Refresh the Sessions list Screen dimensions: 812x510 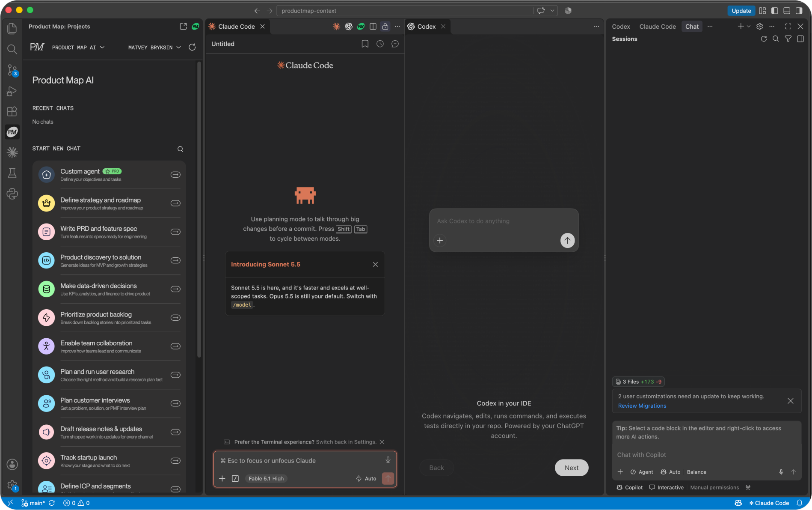click(764, 39)
